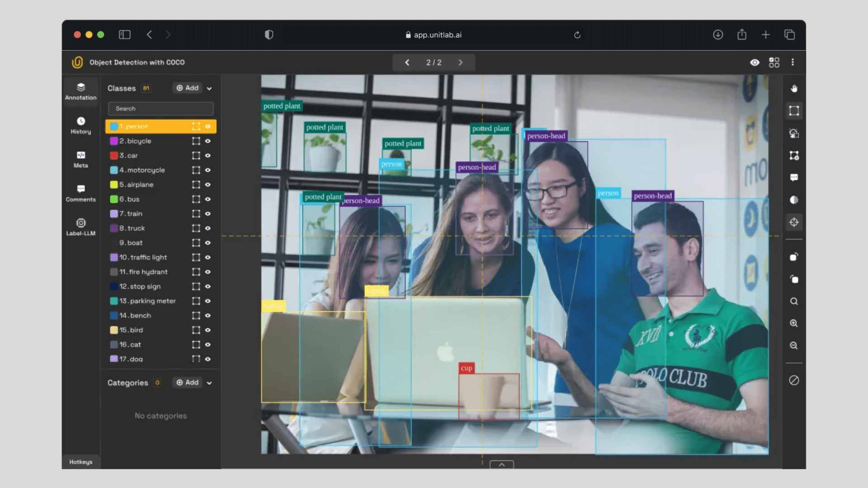Open the three-dot menu in top right
The width and height of the screenshot is (868, 488).
pos(793,62)
